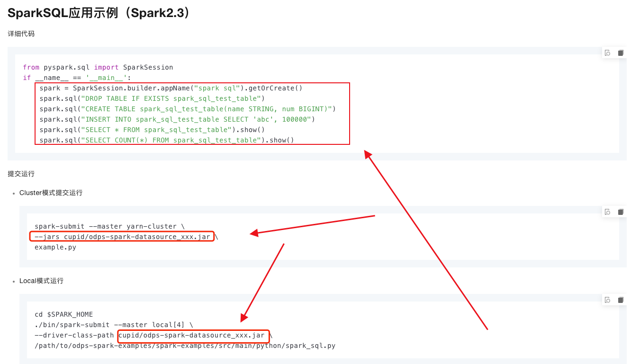The image size is (631, 364).
Task: Copy the Python SparkSession code block
Action: pos(621,53)
